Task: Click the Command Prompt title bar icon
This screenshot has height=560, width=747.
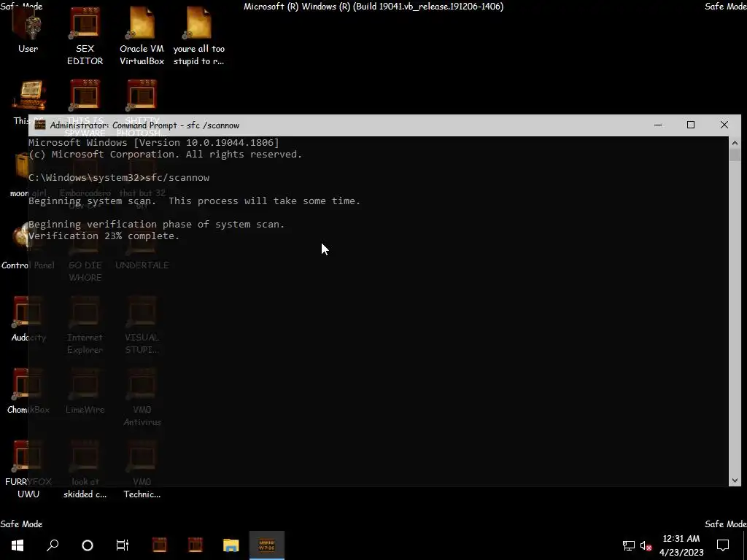Action: tap(40, 125)
